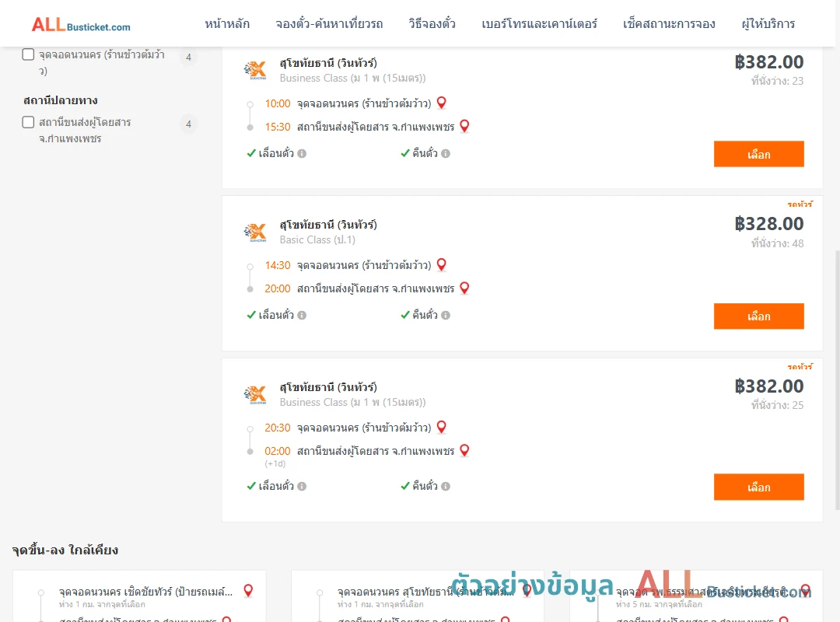Show เลื่อนตั๋ว info icon on 14:30 trip

302,316
